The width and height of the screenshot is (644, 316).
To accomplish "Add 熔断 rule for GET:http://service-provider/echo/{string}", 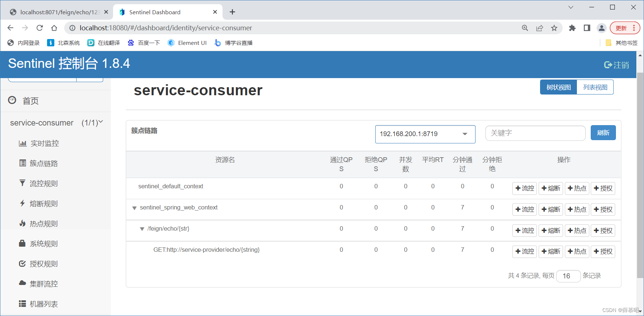I will (551, 251).
